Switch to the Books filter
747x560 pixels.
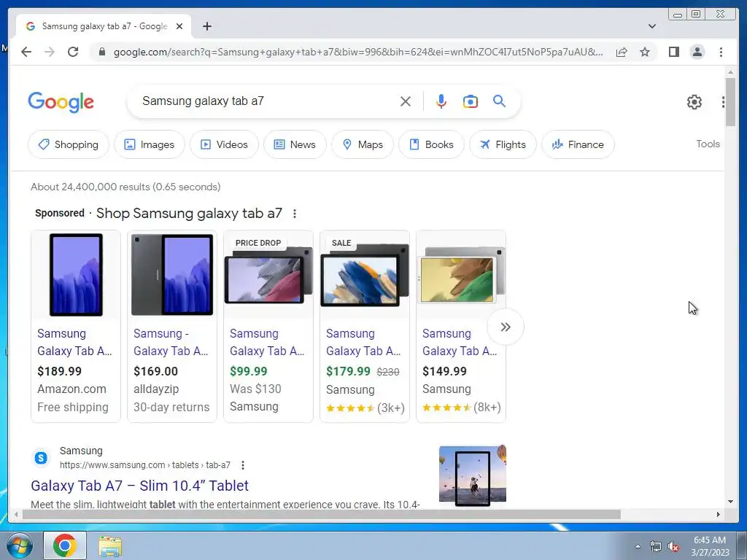pyautogui.click(x=431, y=144)
